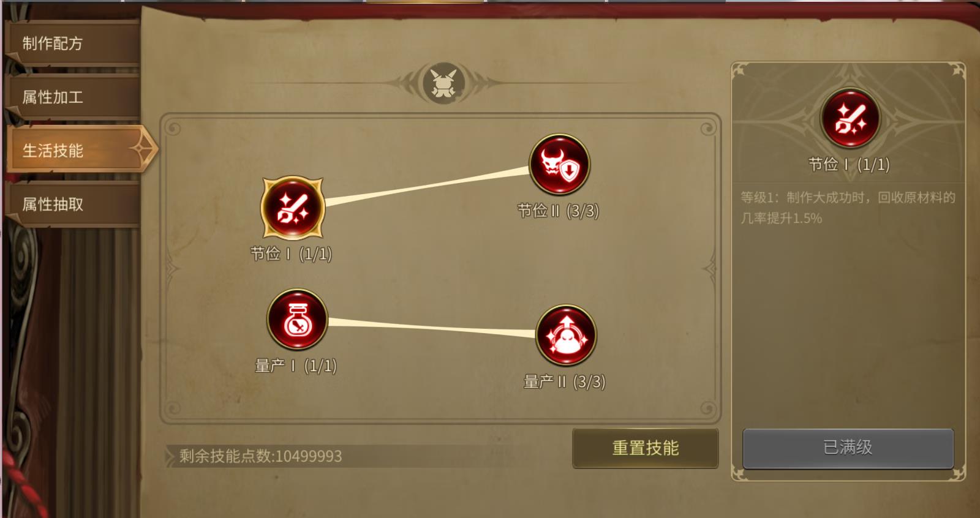Screen dimensions: 980x518
Task: Click the 量产 II (3/3) label
Action: pyautogui.click(x=564, y=381)
